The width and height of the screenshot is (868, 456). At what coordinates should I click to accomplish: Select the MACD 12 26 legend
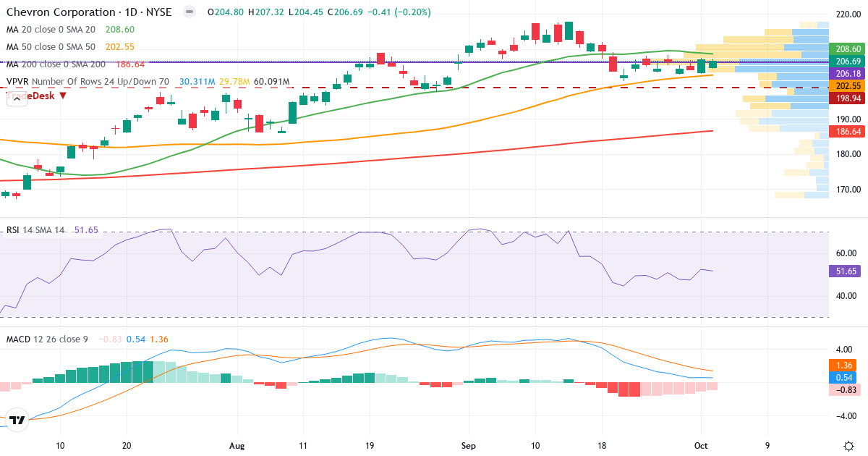click(x=48, y=339)
